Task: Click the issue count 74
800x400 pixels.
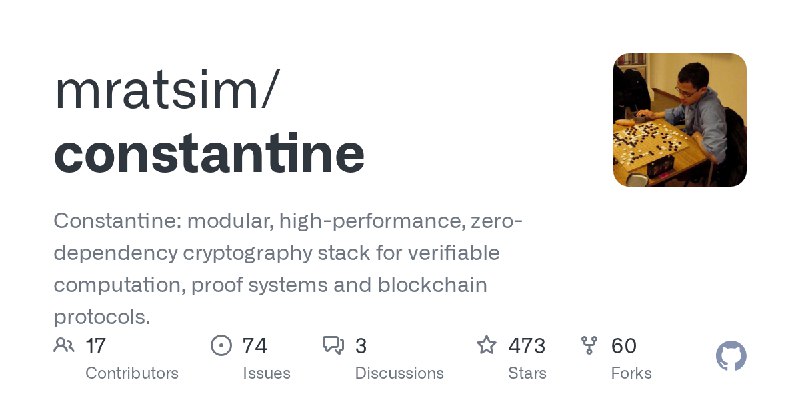Action: click(x=255, y=346)
